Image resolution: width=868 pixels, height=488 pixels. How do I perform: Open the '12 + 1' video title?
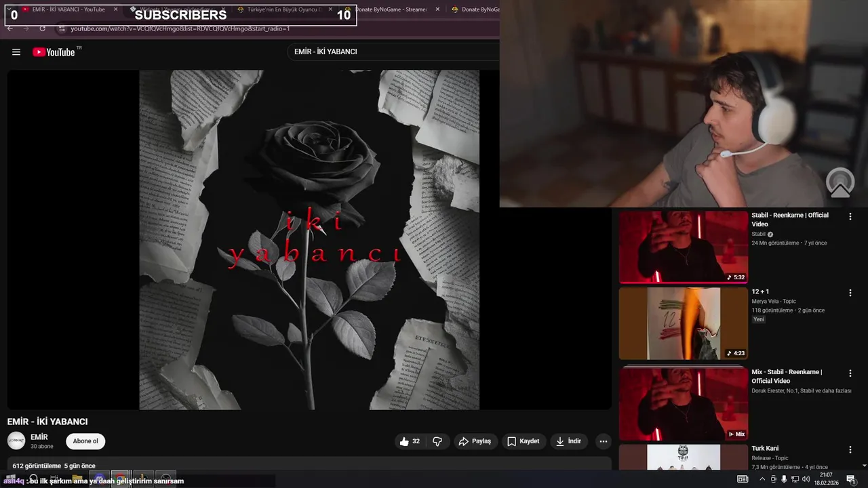click(760, 291)
